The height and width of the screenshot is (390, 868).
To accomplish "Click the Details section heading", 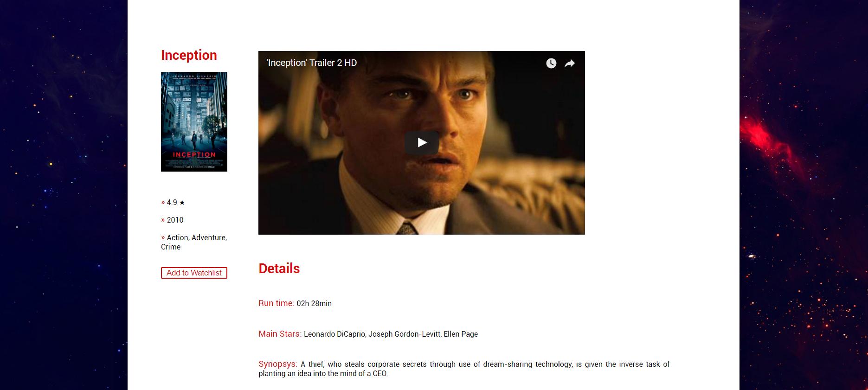I will click(279, 269).
